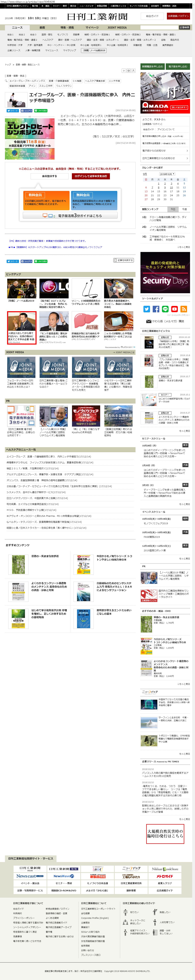Set font size to 中
195x980 pixels.
coord(128,71)
